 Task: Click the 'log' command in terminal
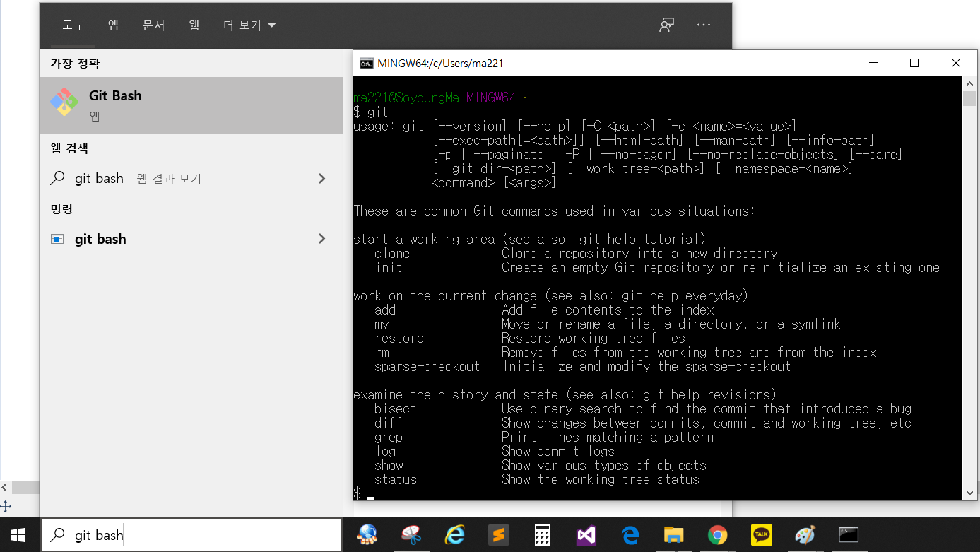(x=385, y=451)
